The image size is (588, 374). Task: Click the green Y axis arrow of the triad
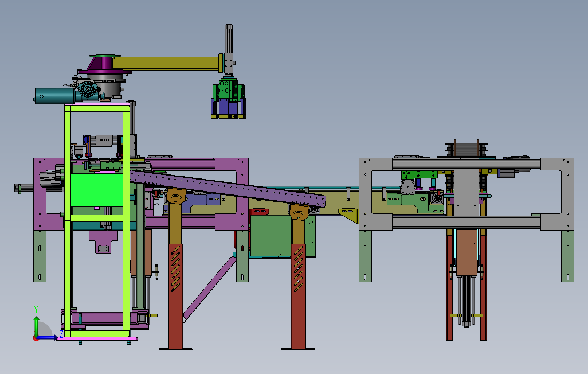click(36, 325)
